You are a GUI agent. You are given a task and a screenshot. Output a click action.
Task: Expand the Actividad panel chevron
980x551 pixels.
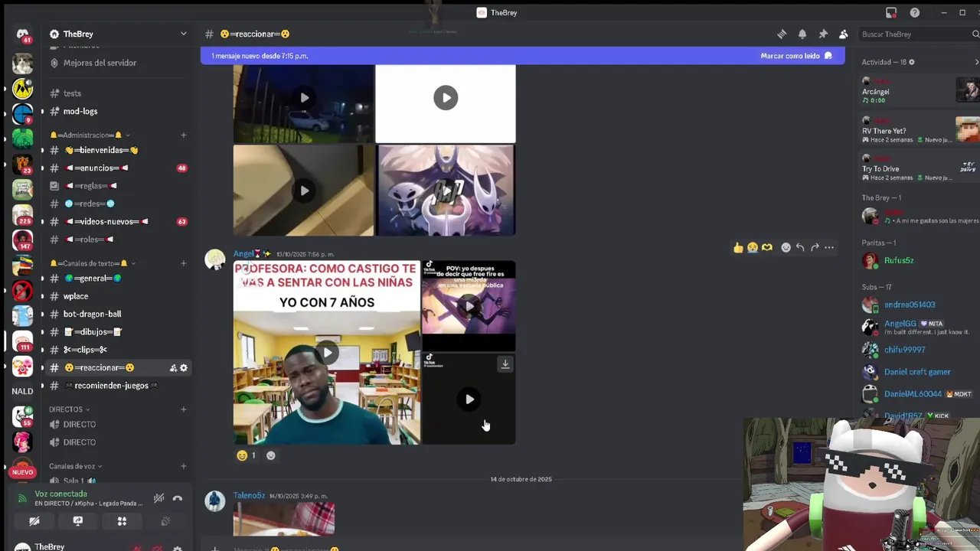click(x=976, y=62)
